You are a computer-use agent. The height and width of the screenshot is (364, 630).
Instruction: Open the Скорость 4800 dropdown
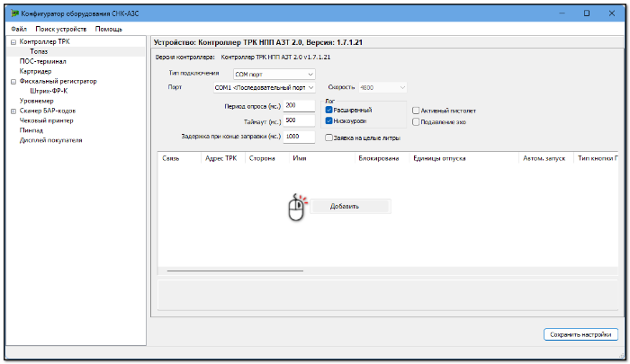(x=382, y=87)
